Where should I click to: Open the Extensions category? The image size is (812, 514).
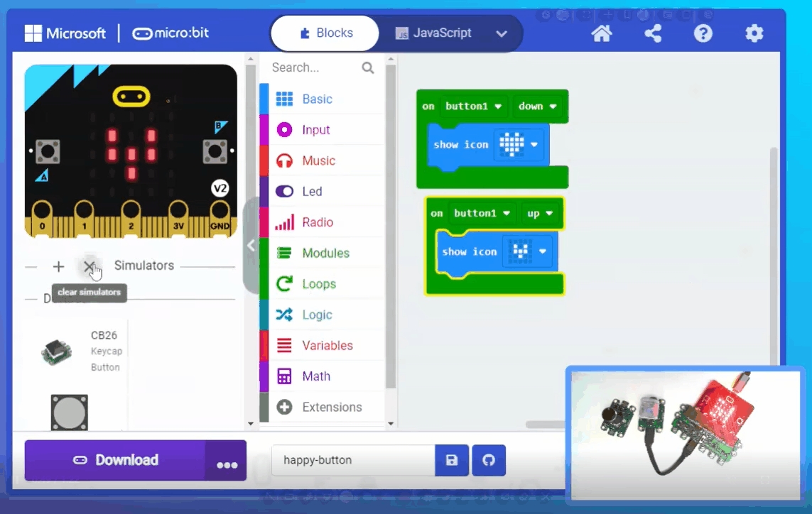331,407
